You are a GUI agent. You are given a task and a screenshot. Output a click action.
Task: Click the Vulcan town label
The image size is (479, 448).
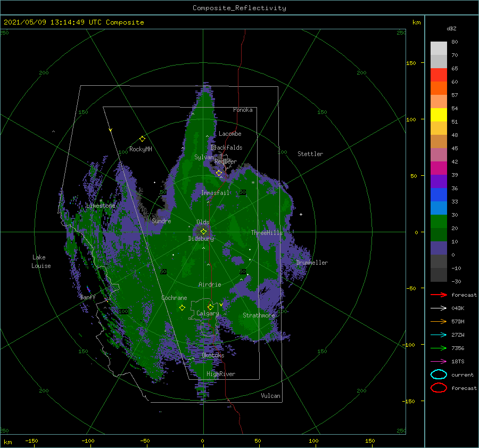click(x=270, y=396)
